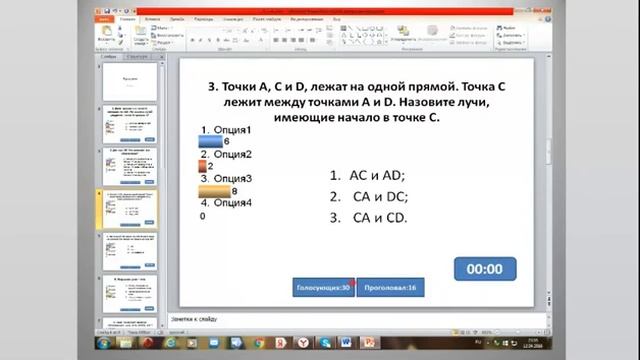This screenshot has width=640, height=360.
Task: Switch to the Показ слайдов tab
Action: coord(267,19)
